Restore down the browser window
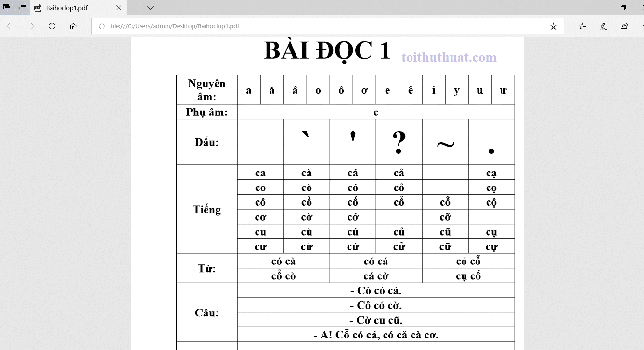 [x=623, y=8]
